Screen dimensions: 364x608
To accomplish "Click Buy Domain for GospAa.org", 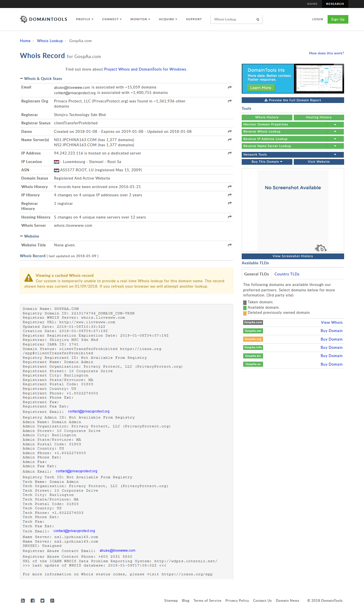I will (332, 339).
